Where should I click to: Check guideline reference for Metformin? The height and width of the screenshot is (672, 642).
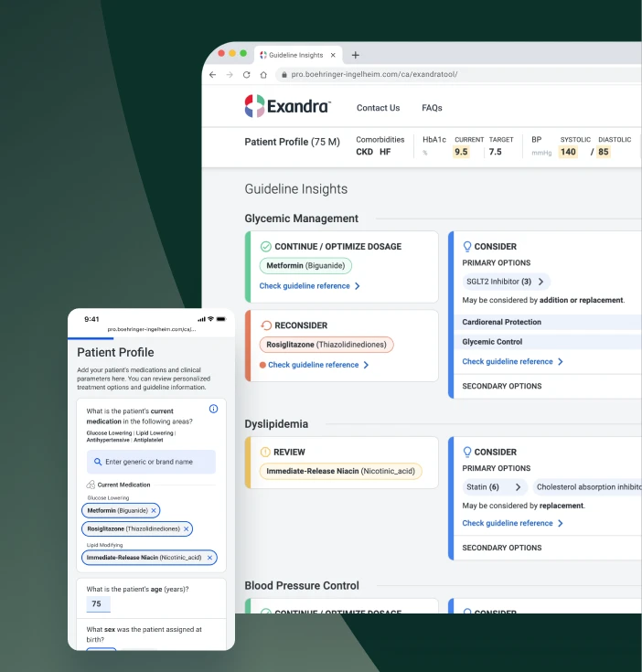point(309,286)
